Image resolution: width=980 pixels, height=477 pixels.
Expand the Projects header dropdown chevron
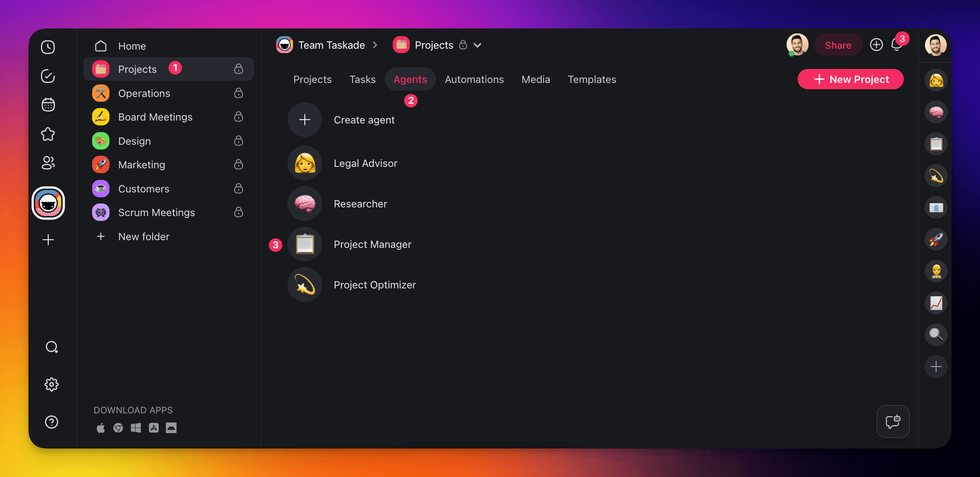pos(477,45)
